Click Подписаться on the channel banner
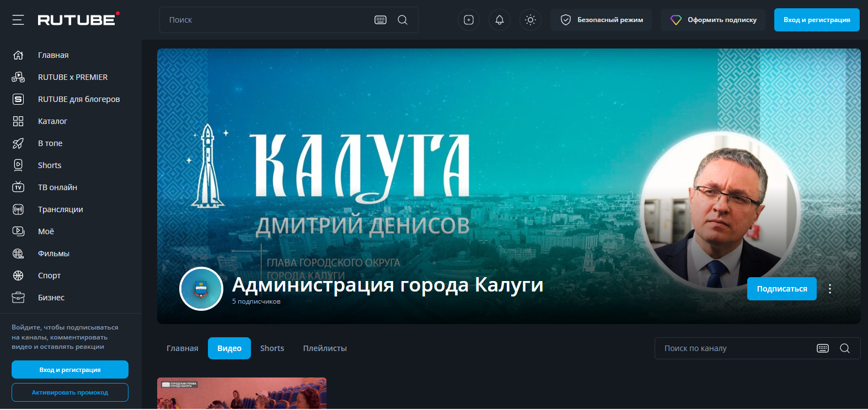The height and width of the screenshot is (410, 868). [781, 289]
